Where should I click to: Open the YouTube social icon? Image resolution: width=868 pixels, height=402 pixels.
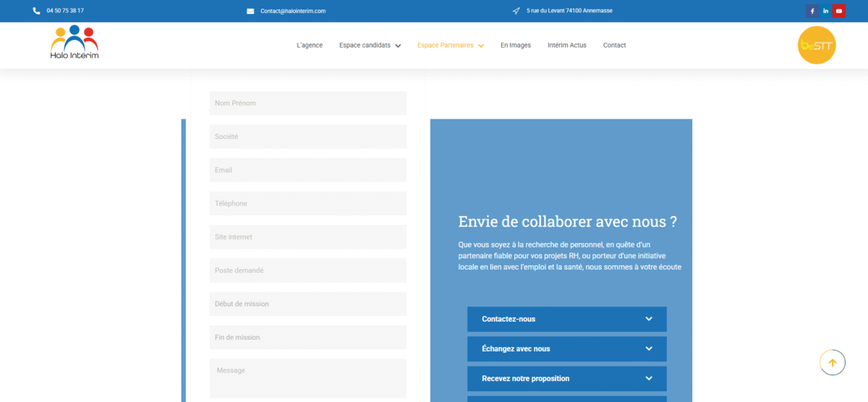point(839,11)
